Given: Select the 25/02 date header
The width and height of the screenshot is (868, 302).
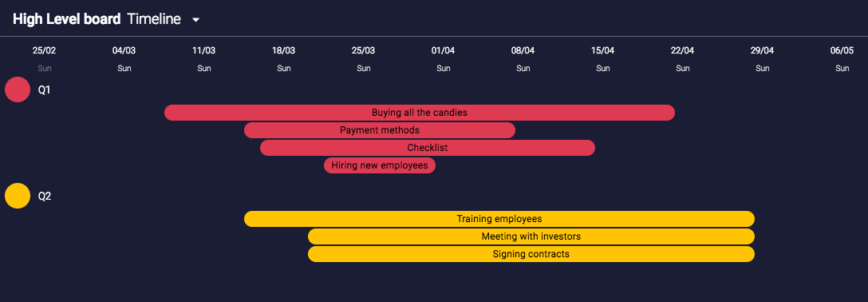Looking at the screenshot, I should (45, 50).
